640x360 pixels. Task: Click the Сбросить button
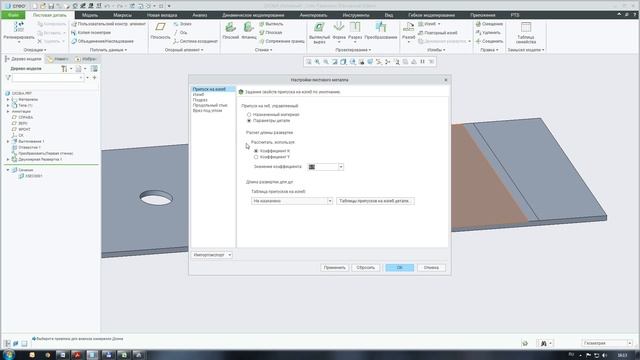365,268
